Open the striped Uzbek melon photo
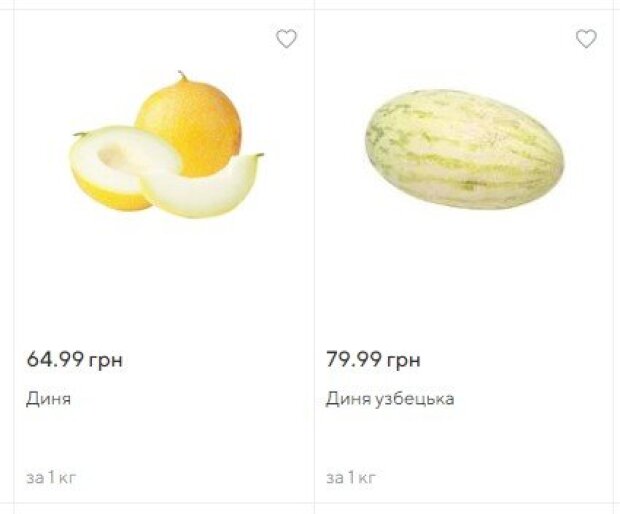 click(x=464, y=149)
